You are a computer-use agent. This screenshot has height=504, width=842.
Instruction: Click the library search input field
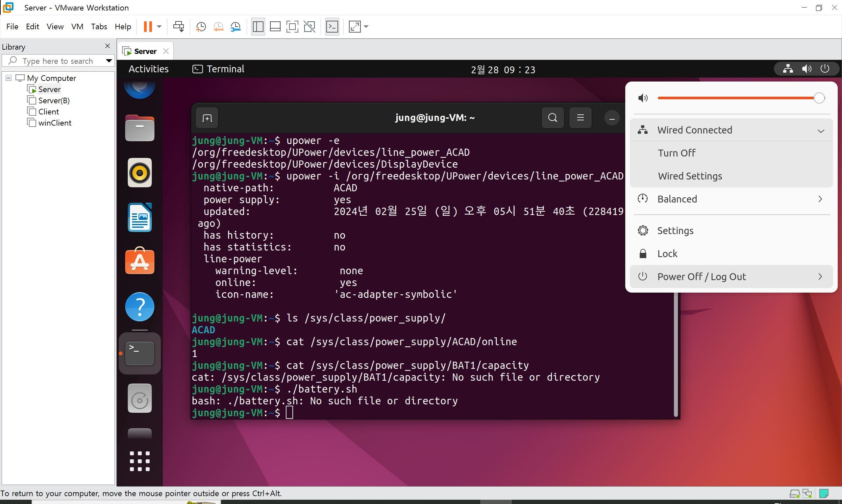coord(58,61)
